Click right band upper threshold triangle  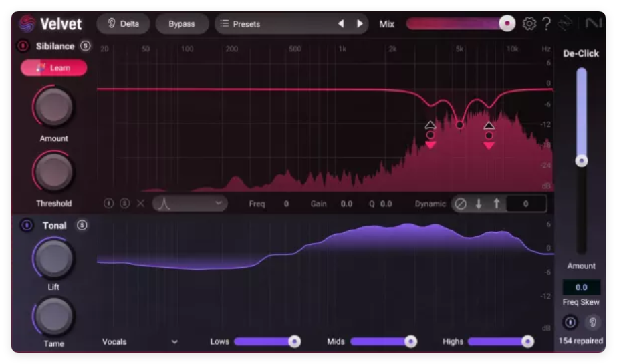point(489,126)
